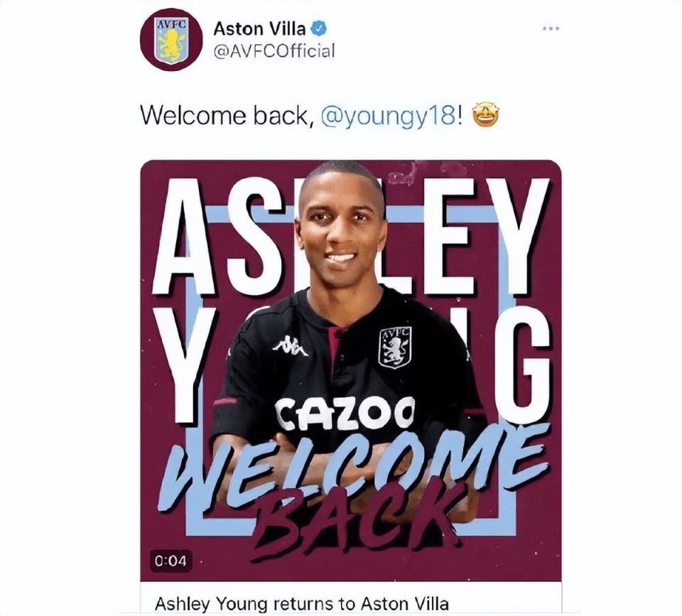
Task: Click the blue verified checkmark badge
Action: pyautogui.click(x=319, y=28)
